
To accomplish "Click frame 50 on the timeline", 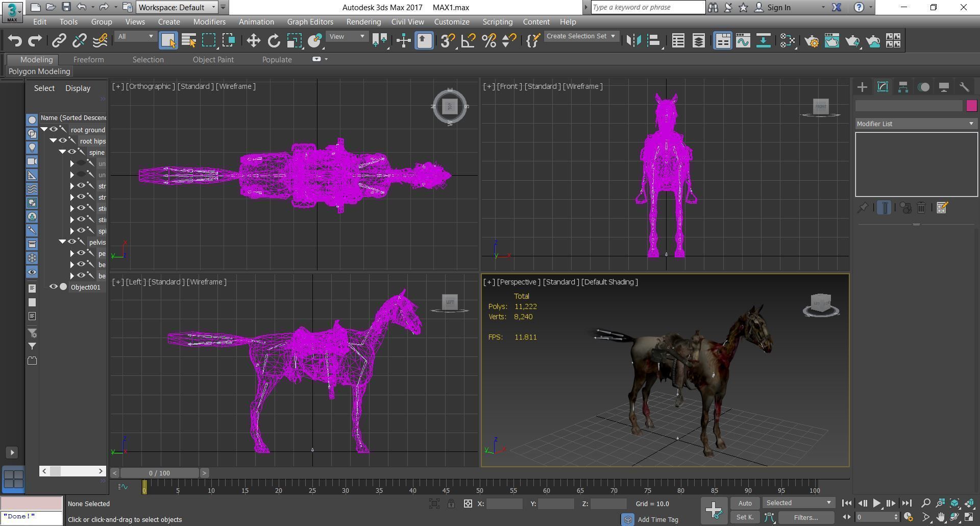I will (479, 490).
